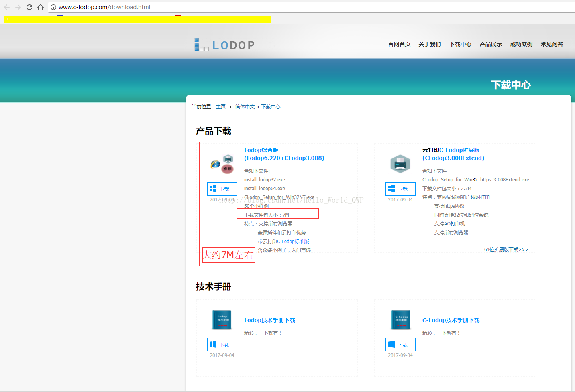Click the text 支持https协议

coord(449,206)
